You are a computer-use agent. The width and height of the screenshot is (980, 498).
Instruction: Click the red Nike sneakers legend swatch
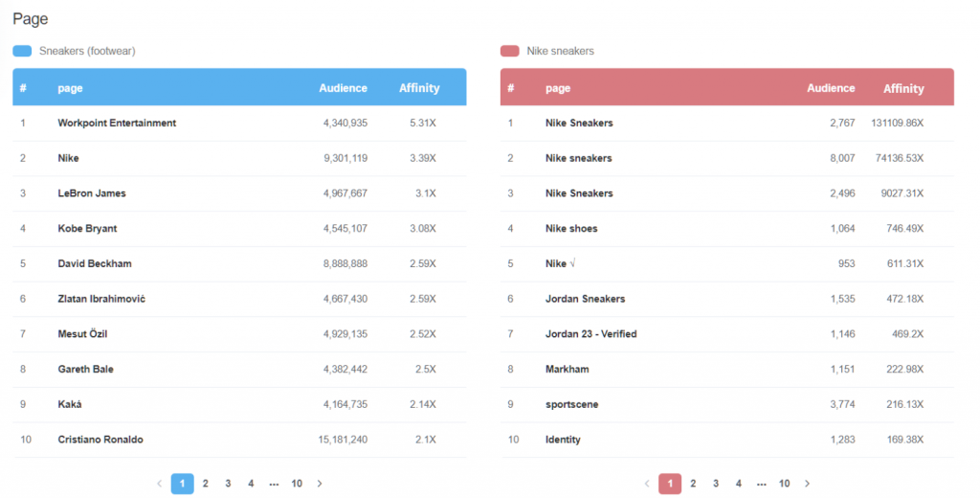pos(509,51)
